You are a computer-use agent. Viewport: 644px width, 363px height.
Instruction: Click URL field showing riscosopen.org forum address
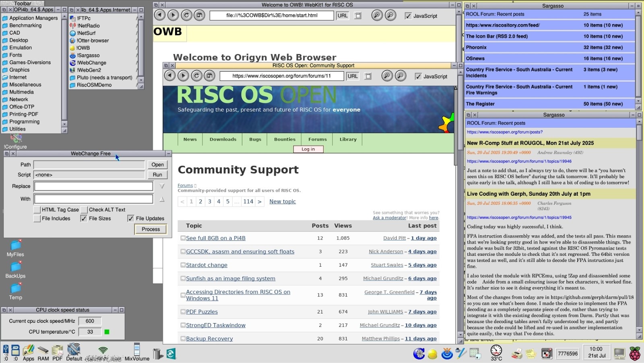(x=282, y=76)
